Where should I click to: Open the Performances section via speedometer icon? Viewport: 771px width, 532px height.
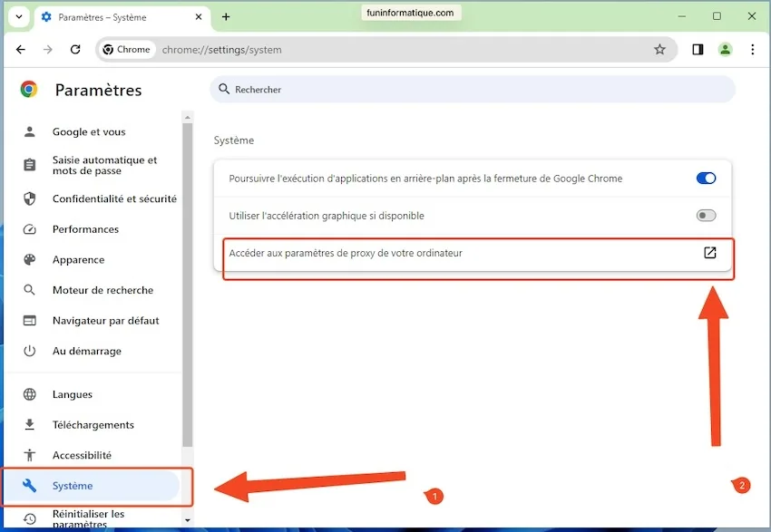coord(30,229)
